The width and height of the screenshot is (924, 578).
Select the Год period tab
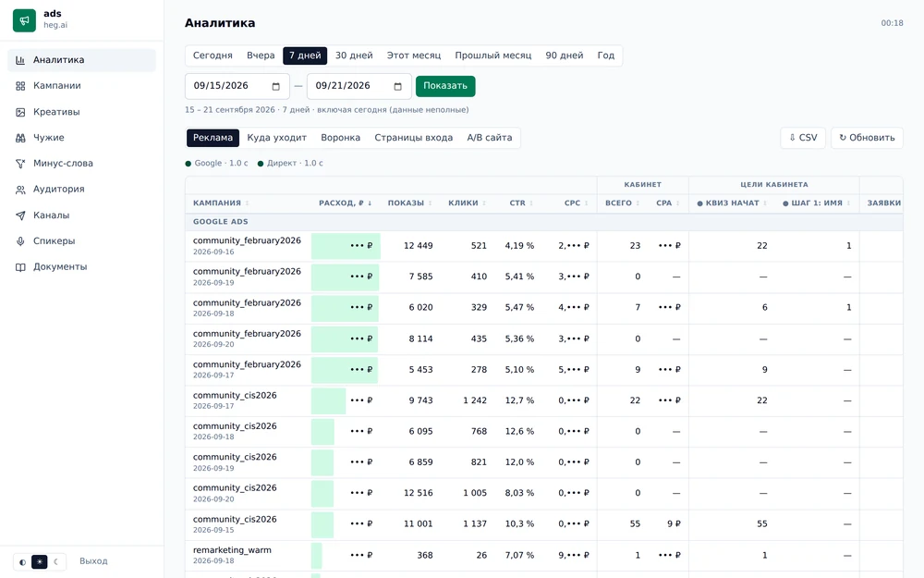[606, 55]
